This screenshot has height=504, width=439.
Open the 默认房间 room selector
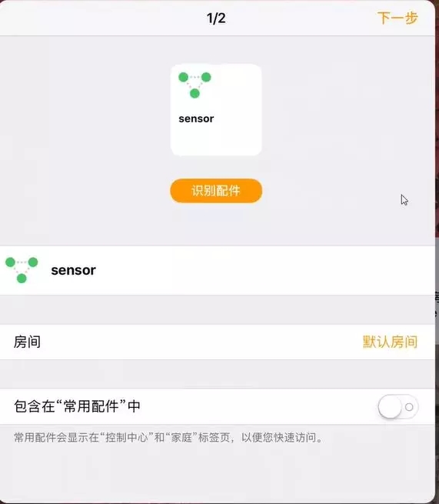tap(390, 342)
